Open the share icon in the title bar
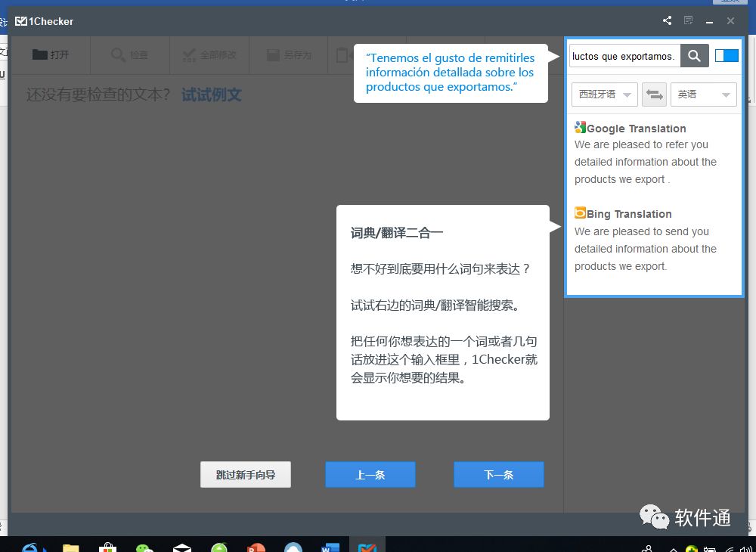The image size is (756, 552). [x=667, y=20]
